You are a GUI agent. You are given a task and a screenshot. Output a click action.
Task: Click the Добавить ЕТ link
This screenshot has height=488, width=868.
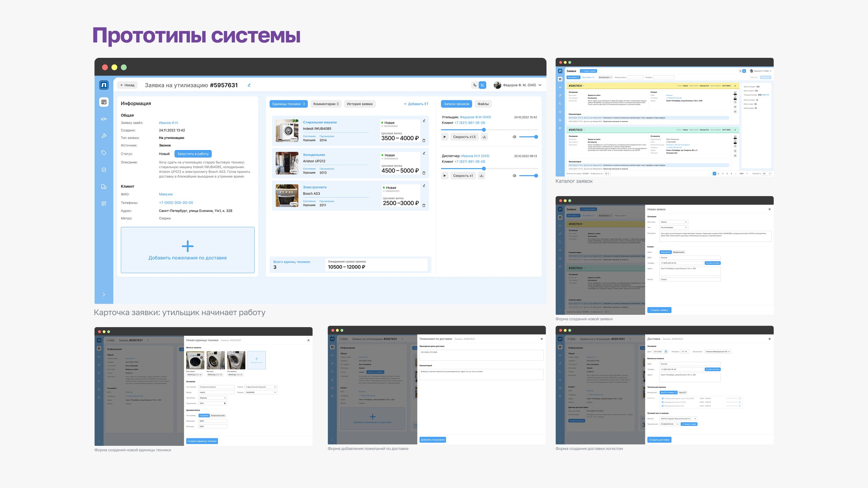point(416,104)
